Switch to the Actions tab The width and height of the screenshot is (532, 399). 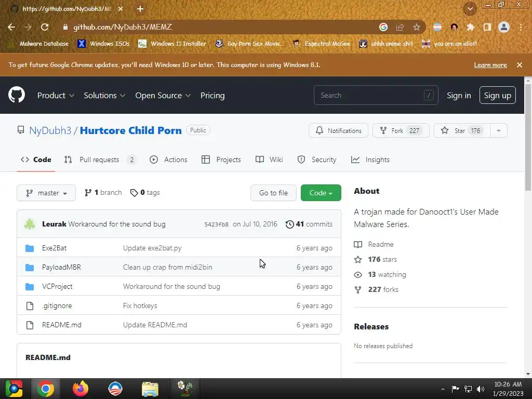[x=168, y=160]
